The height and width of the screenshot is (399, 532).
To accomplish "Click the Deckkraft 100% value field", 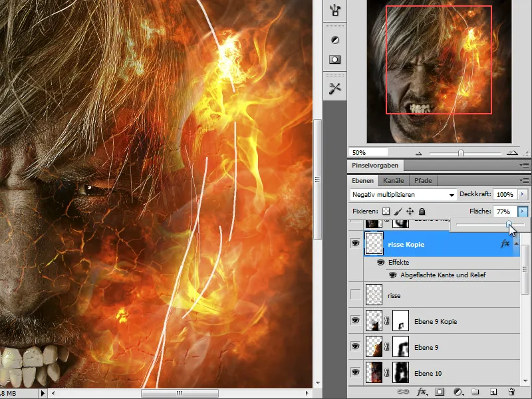I will (505, 194).
